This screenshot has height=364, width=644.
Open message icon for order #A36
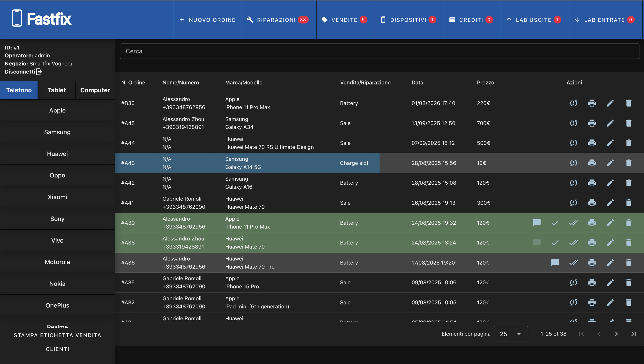555,263
